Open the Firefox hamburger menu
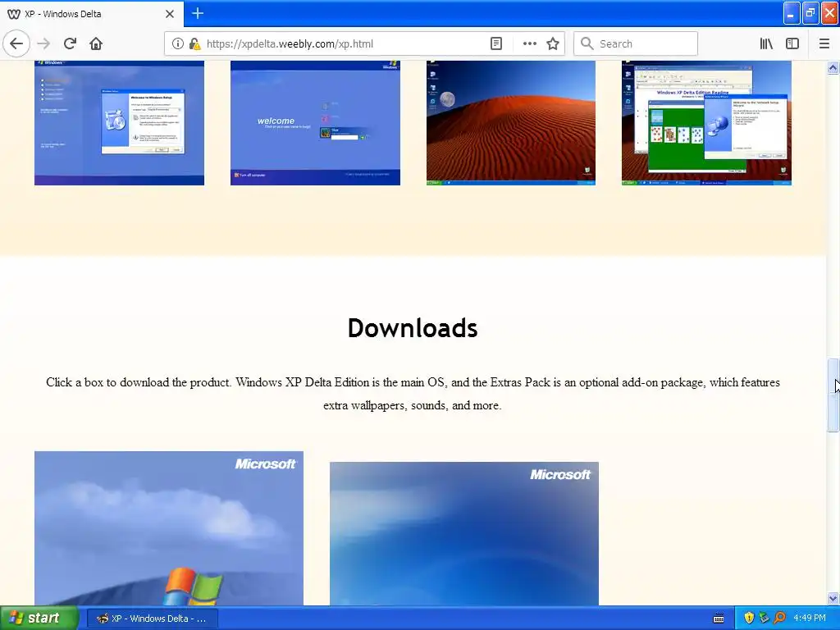 [x=824, y=43]
